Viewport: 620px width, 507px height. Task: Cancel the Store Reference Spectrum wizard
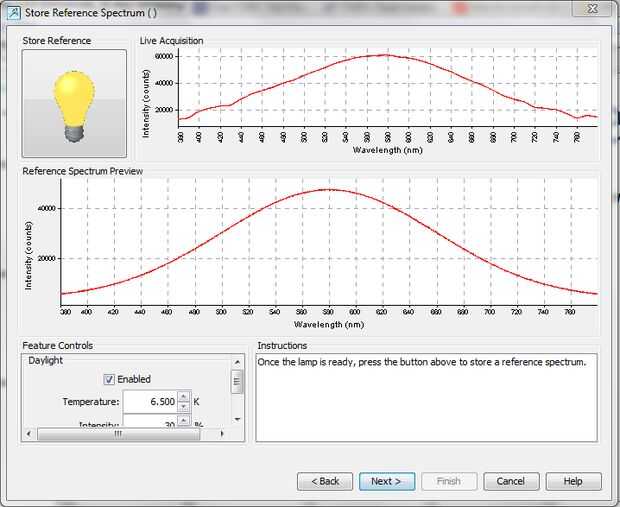point(511,481)
